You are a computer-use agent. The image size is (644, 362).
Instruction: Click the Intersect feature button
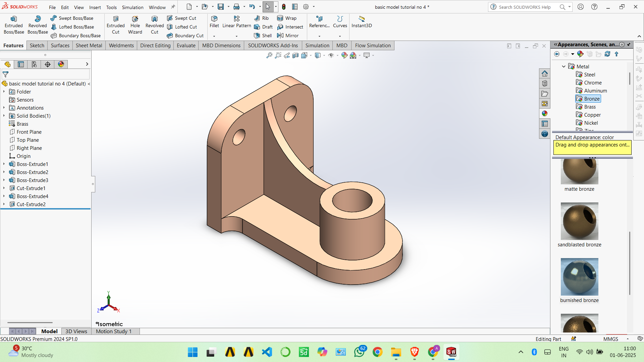point(290,27)
